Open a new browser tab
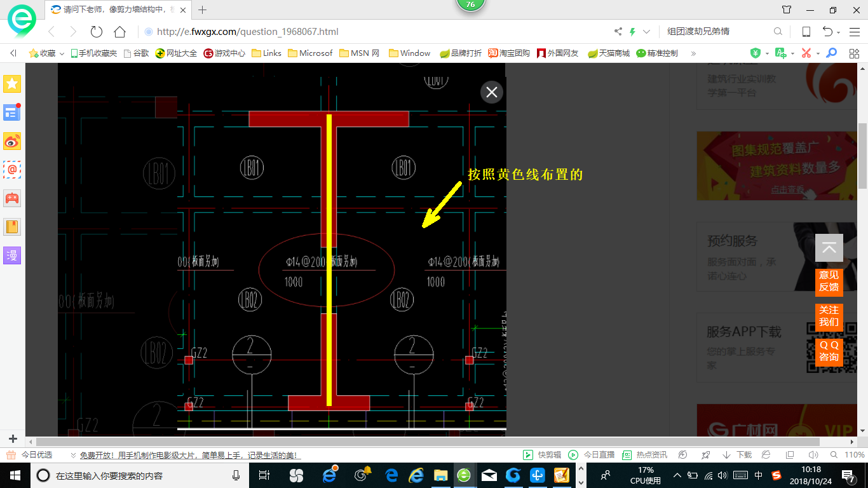This screenshot has width=868, height=488. [x=203, y=10]
